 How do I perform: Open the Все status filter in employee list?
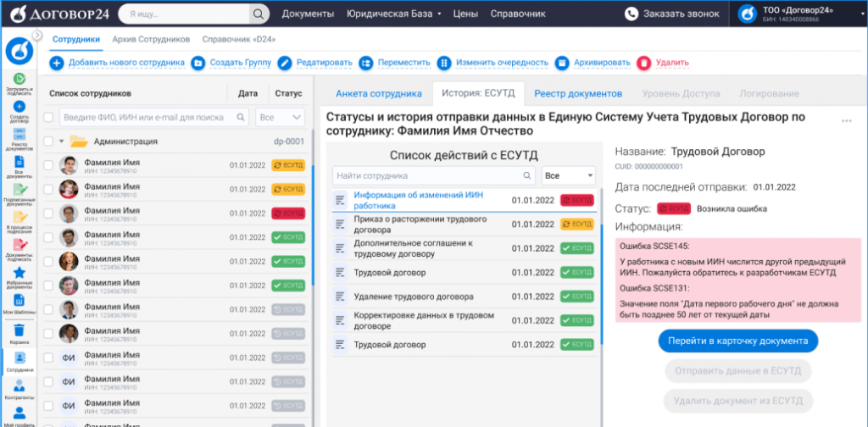pos(281,117)
